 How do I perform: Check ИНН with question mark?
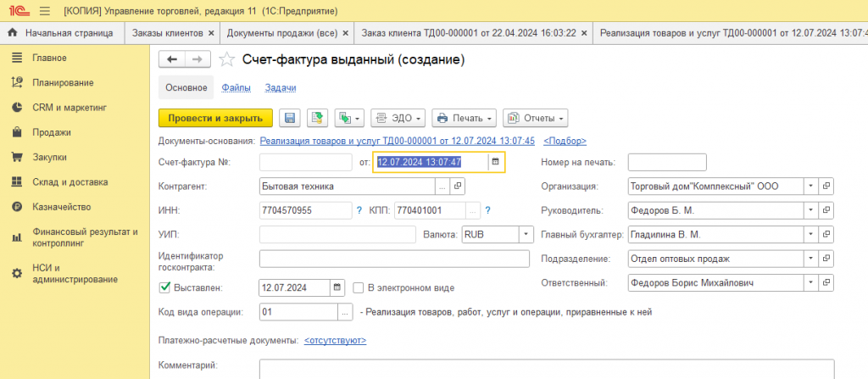pos(359,210)
